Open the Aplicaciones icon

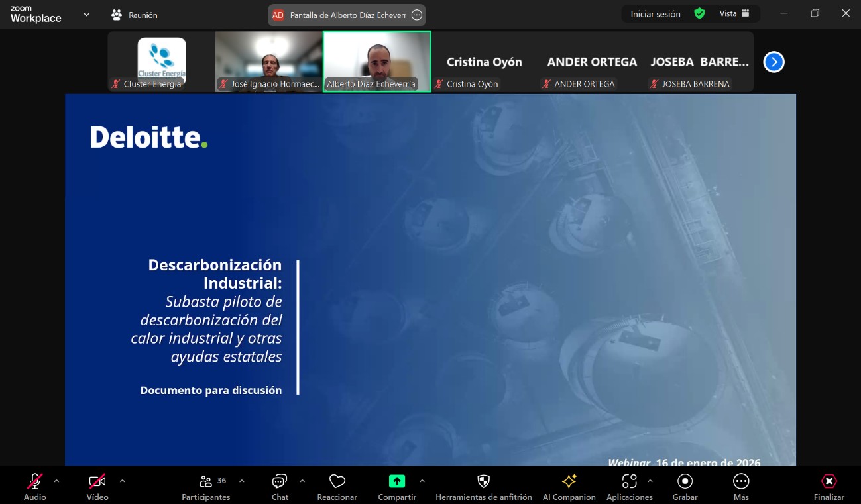(629, 481)
